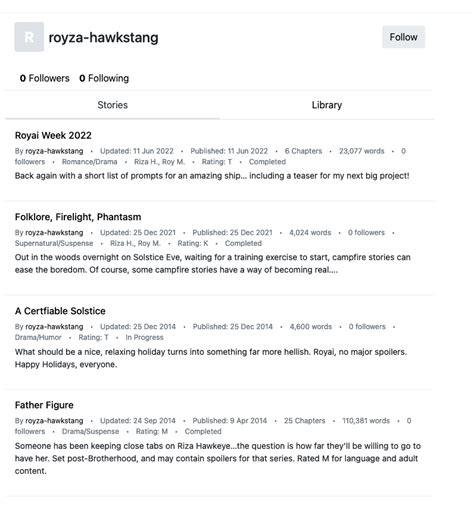Open the story A Certfiable Solstice
Viewport: 474px width, 506px height.
pyautogui.click(x=60, y=311)
